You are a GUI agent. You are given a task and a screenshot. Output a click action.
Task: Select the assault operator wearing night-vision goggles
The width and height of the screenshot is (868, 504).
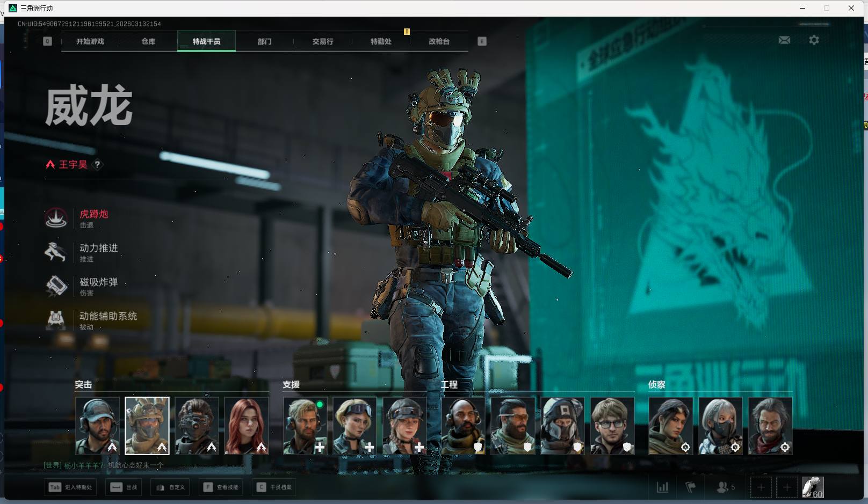(x=197, y=426)
